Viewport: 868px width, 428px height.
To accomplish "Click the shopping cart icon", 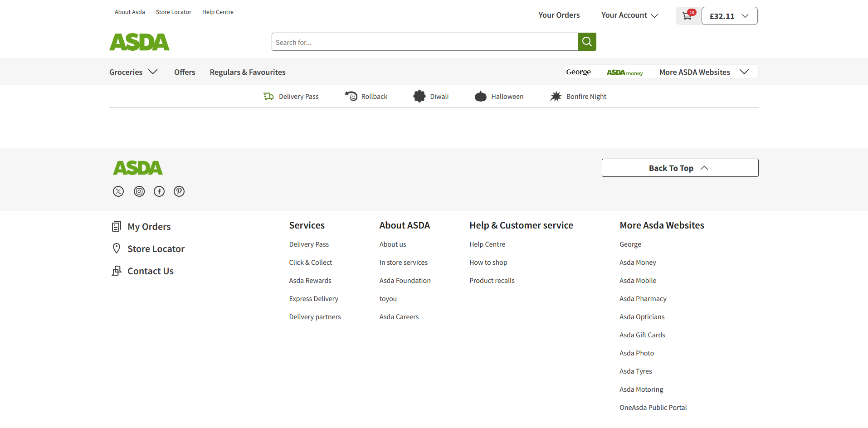I will [688, 16].
